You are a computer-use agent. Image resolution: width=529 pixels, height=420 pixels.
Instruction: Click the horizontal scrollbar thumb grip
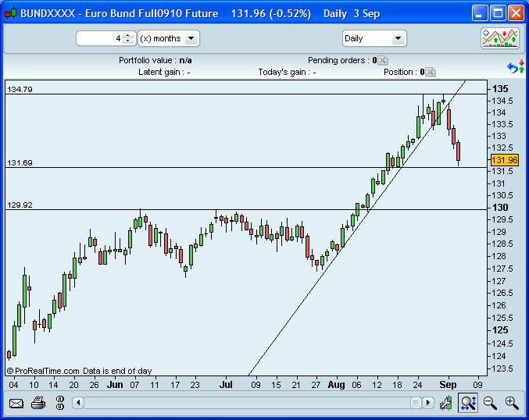click(416, 403)
